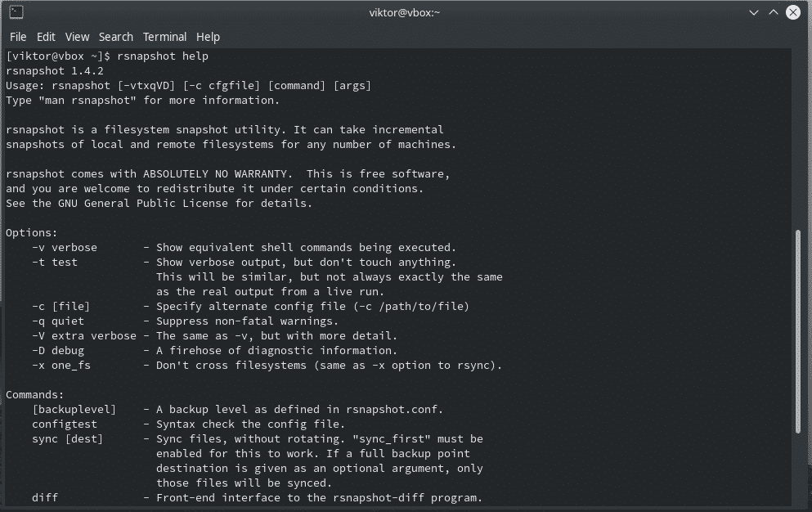Open the Terminal menu
The width and height of the screenshot is (812, 512).
click(164, 37)
